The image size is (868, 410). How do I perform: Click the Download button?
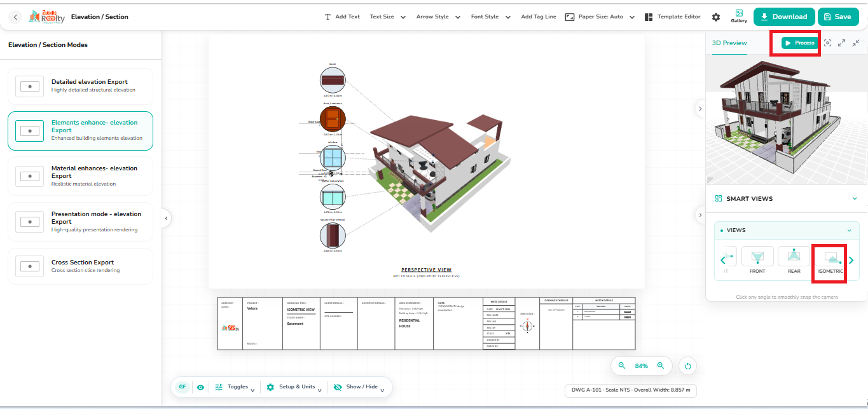pyautogui.click(x=783, y=17)
